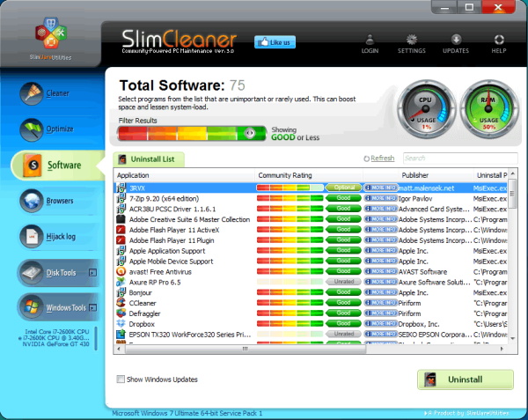Expand the Disk Tools submenu arrow
The height and width of the screenshot is (420, 528).
(92, 272)
